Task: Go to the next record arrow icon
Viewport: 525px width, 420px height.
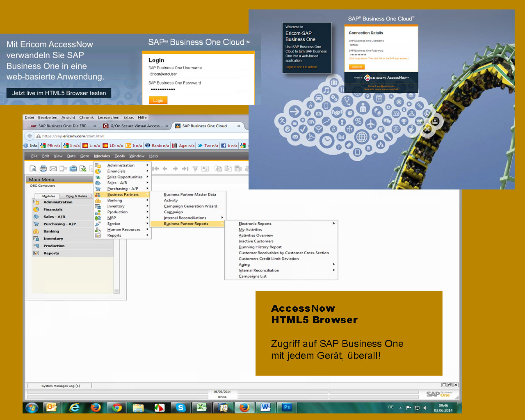Action: click(x=175, y=169)
